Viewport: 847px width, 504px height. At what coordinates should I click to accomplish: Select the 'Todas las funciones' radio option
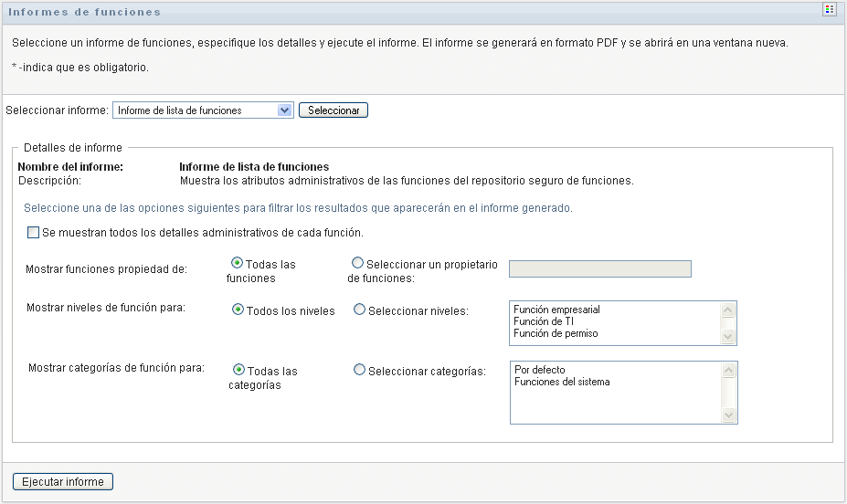coord(237,263)
